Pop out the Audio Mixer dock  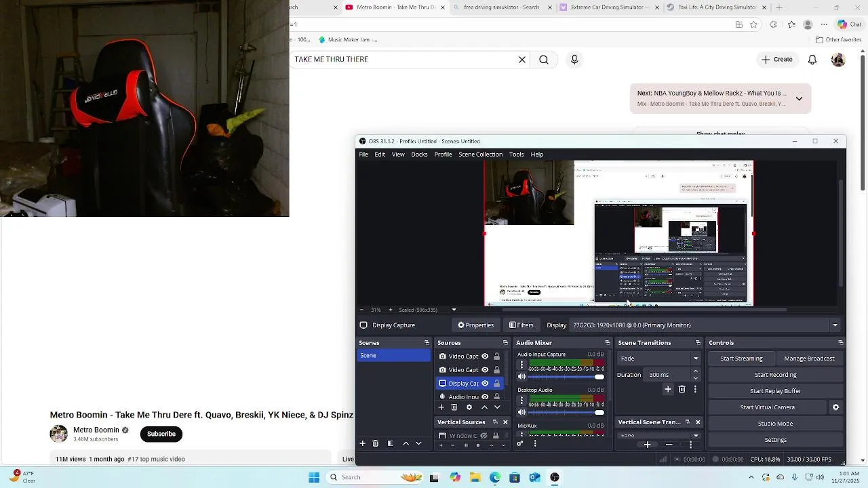coord(607,343)
